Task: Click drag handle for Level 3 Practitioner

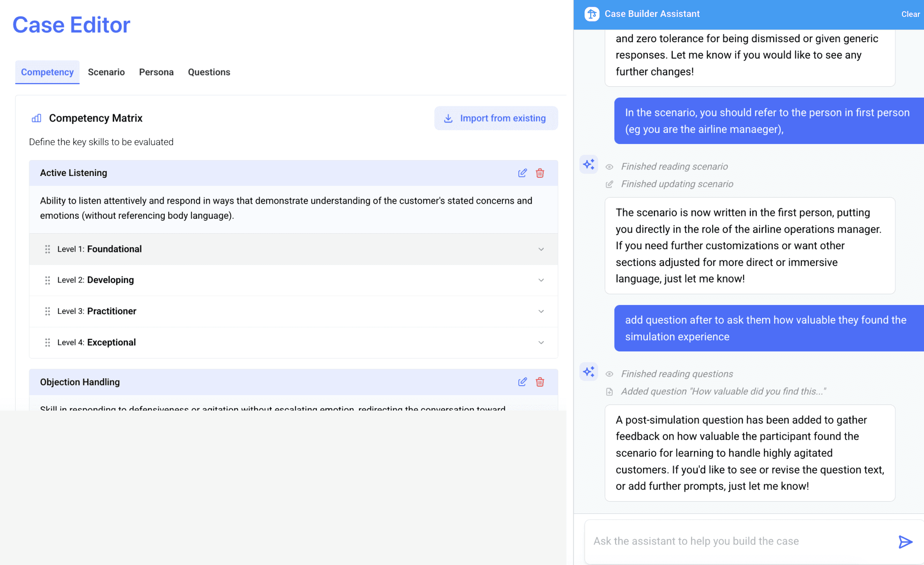Action: pos(47,311)
